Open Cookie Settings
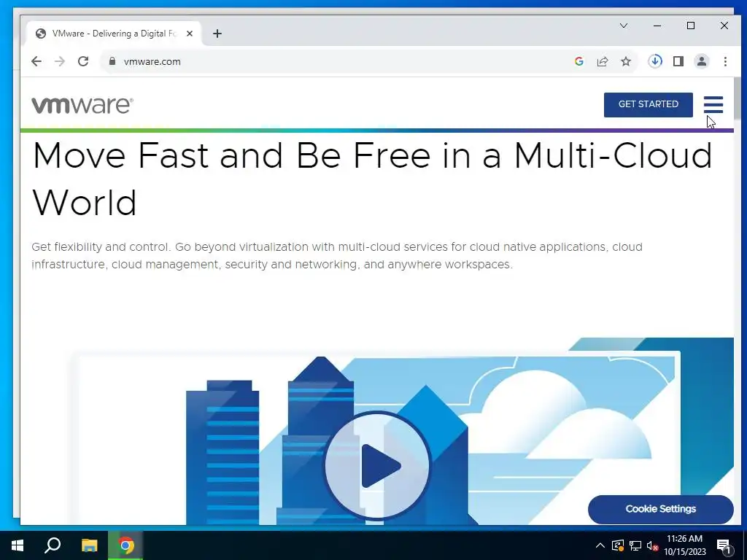This screenshot has width=747, height=560. pos(660,509)
